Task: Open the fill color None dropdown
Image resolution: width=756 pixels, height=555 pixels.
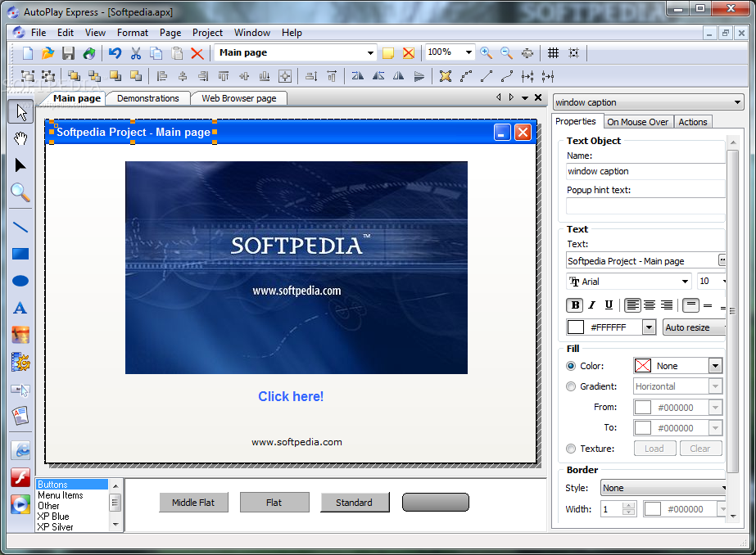Action: [x=716, y=366]
